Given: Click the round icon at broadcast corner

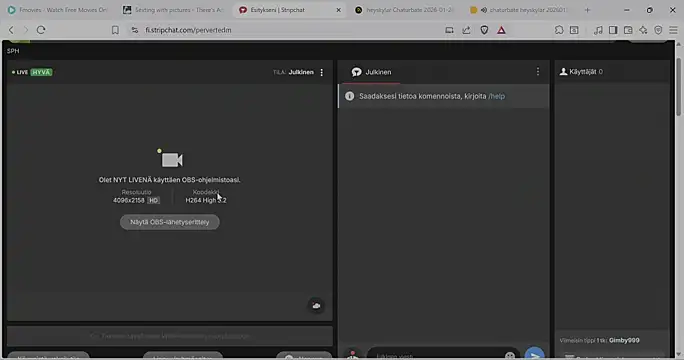Looking at the screenshot, I should click(x=316, y=305).
